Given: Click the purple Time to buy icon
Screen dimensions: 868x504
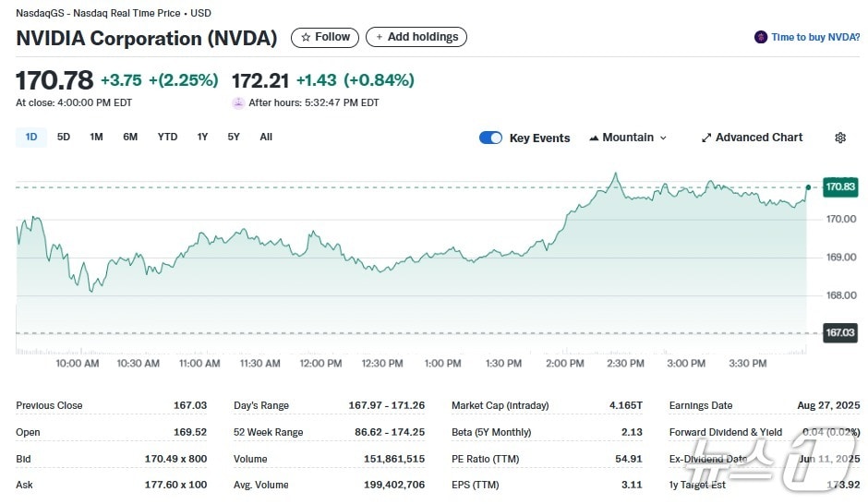Looking at the screenshot, I should [761, 37].
